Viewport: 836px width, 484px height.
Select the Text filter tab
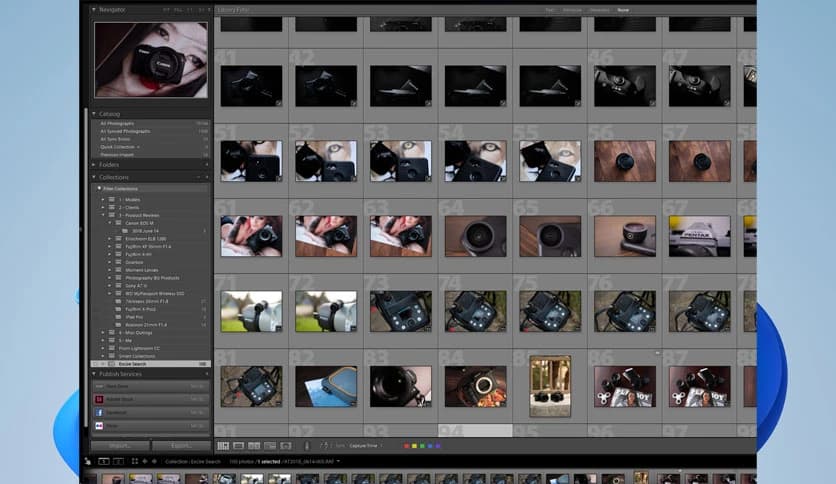tap(550, 10)
